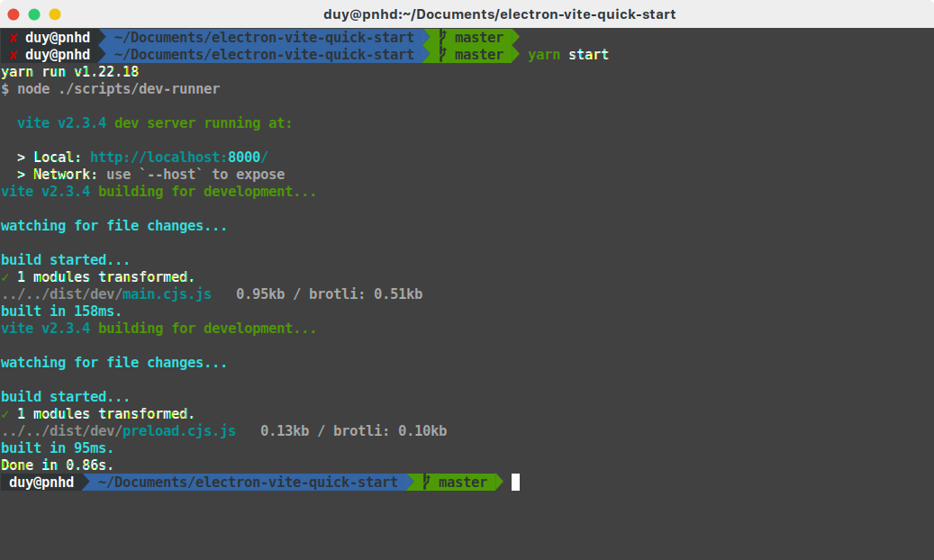
Task: Minimize window using green traffic light
Action: coord(34,14)
